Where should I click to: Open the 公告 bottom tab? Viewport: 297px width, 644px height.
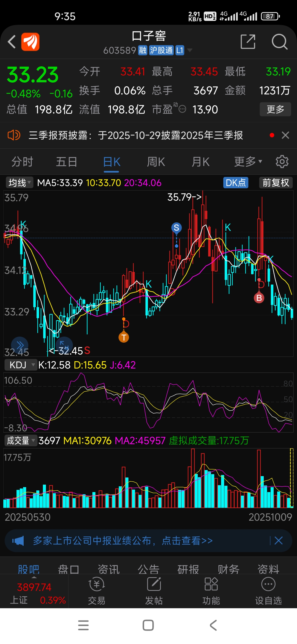point(148,569)
